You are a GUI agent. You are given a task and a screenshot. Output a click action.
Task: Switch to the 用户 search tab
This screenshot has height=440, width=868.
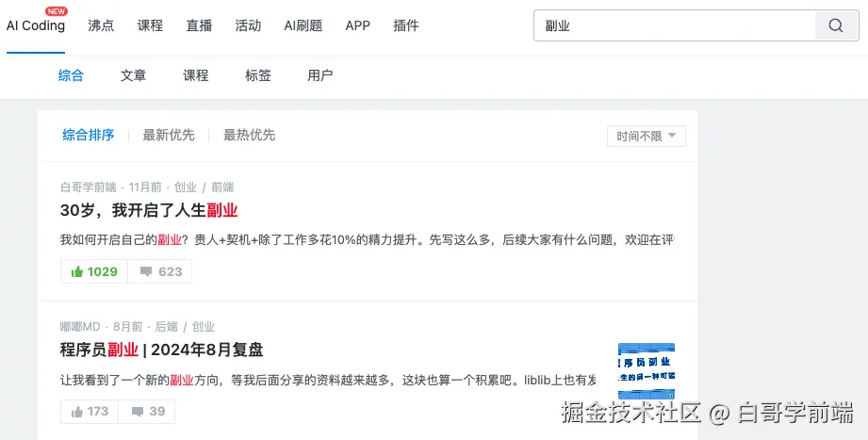(x=320, y=75)
